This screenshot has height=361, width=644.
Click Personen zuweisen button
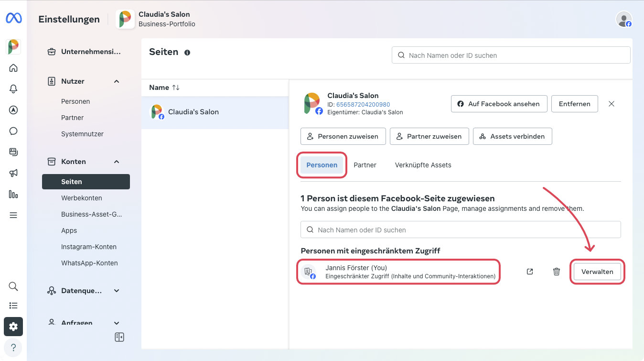click(343, 136)
